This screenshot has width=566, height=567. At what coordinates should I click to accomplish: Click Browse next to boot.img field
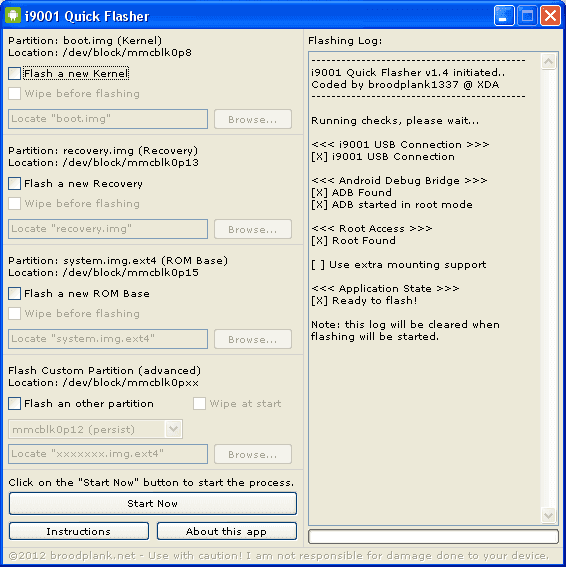(253, 119)
